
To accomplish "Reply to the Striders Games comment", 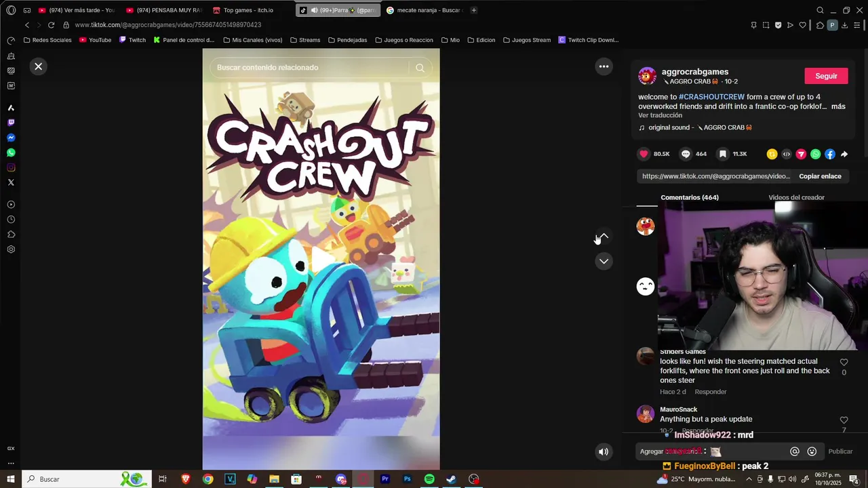I will (x=711, y=392).
